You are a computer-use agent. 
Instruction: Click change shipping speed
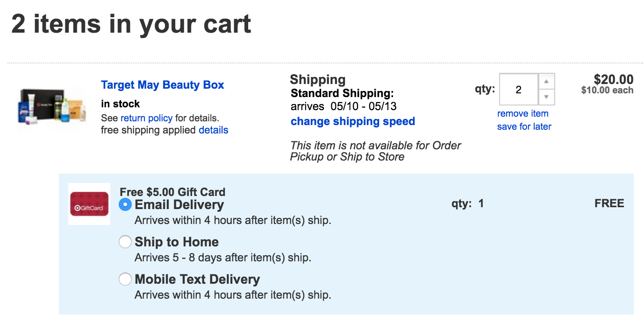point(353,121)
